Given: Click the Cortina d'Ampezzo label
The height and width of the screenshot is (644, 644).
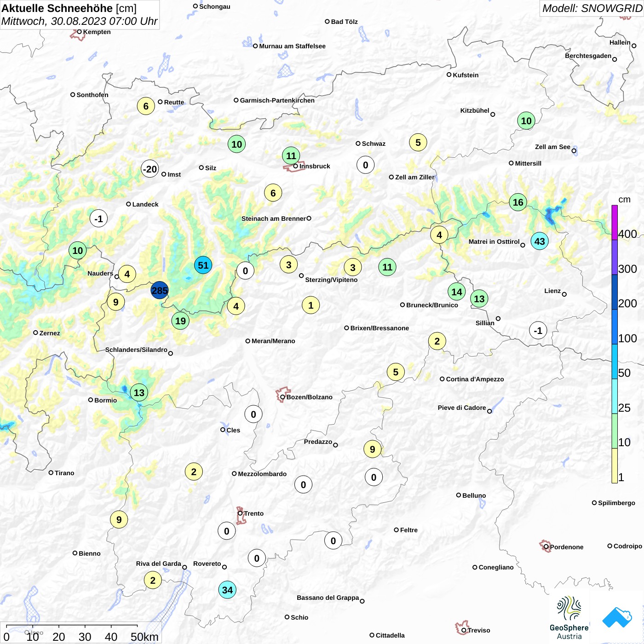Looking at the screenshot, I should point(475,379).
